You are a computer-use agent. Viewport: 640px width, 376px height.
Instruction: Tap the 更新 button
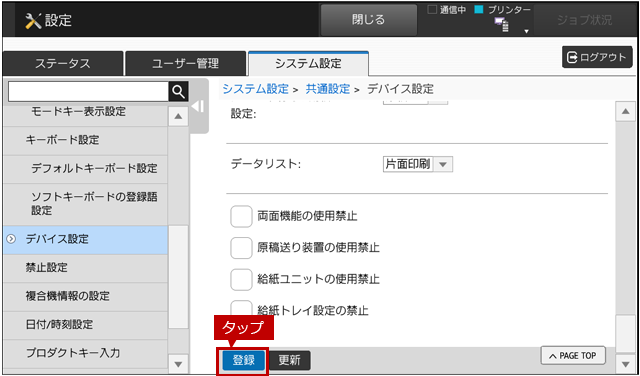pos(290,360)
